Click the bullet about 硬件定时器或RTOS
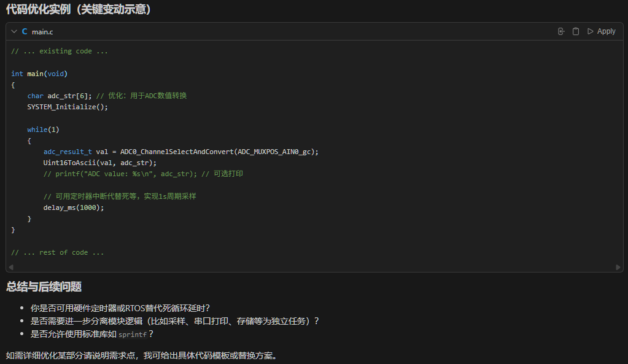This screenshot has height=364, width=628. pos(120,308)
